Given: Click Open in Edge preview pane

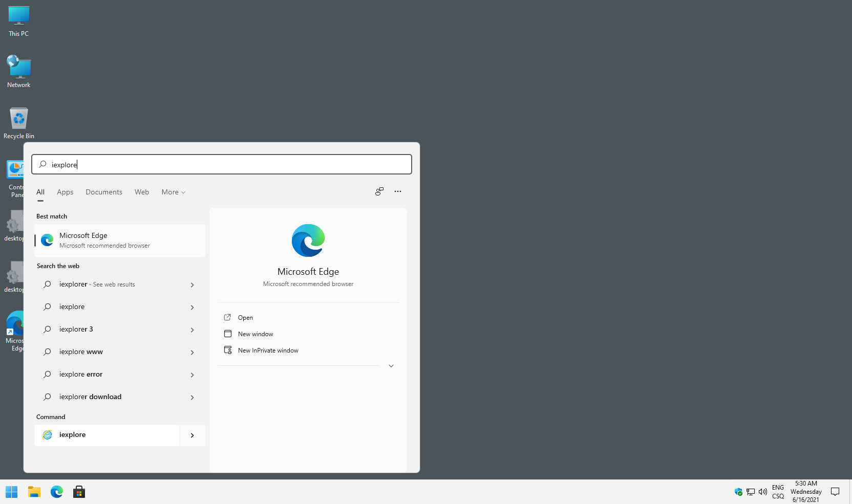Looking at the screenshot, I should [245, 318].
